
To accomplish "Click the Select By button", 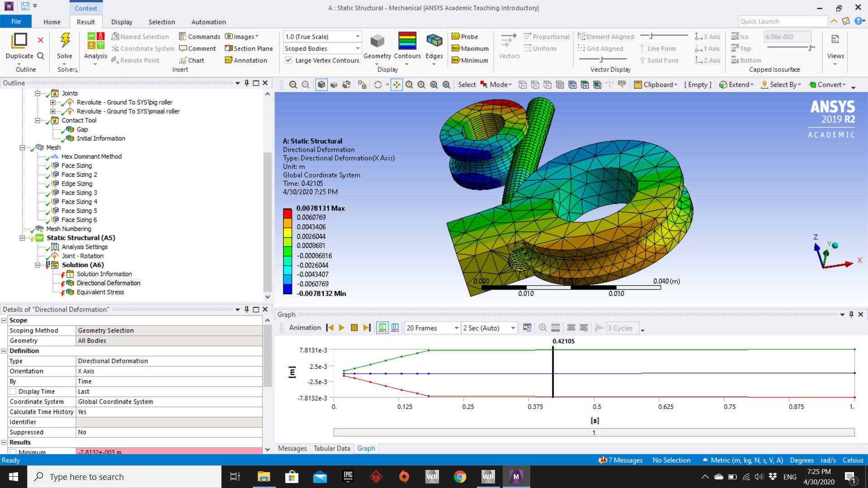I will [781, 84].
